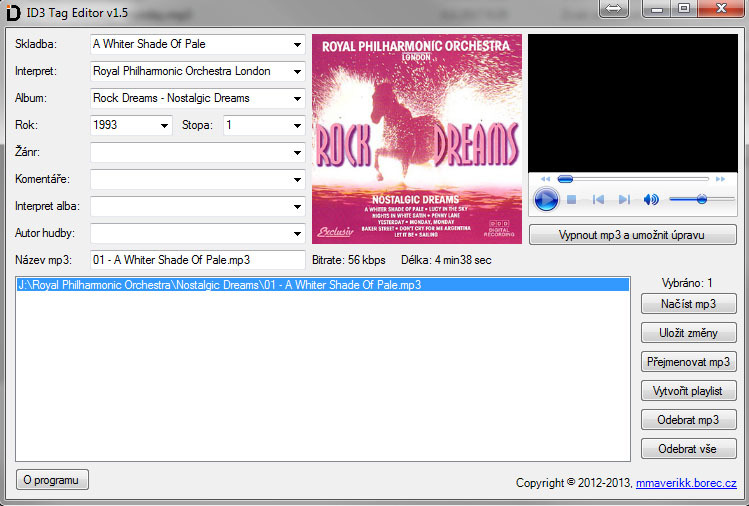Maximize the ID3 Tag Editor window

[x=684, y=9]
